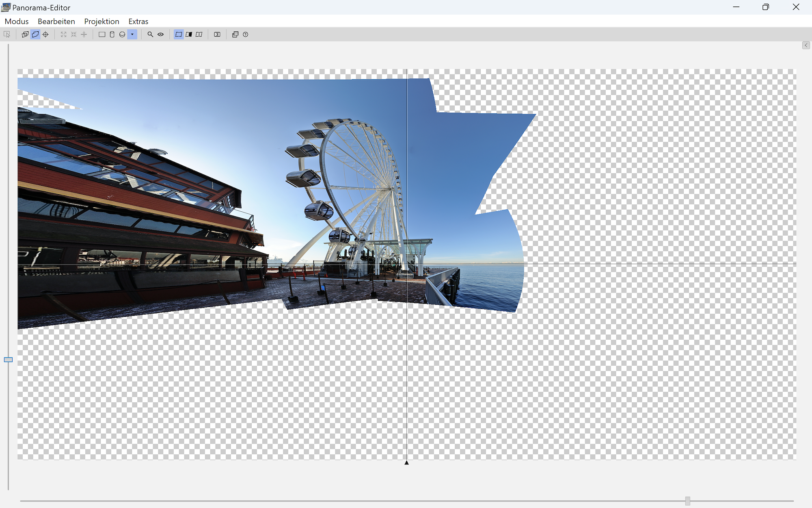Toggle the eye preview visibility icon
The image size is (812, 508).
click(x=161, y=35)
